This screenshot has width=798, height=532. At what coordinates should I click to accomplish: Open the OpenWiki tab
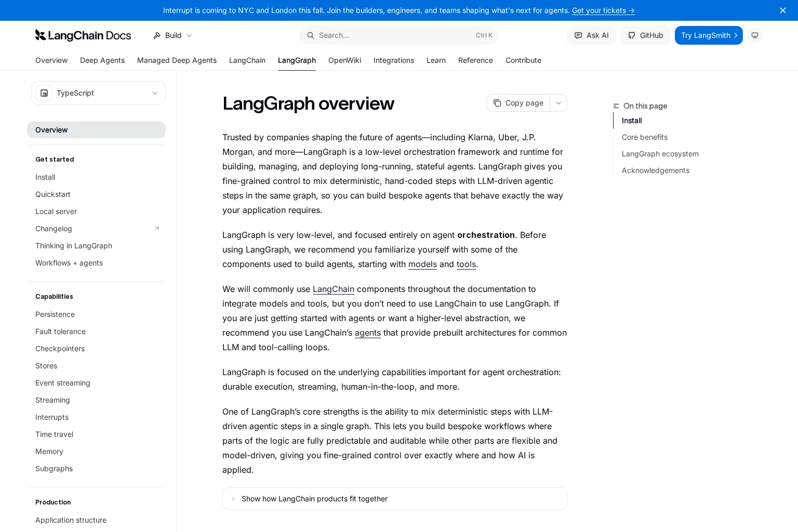[344, 60]
